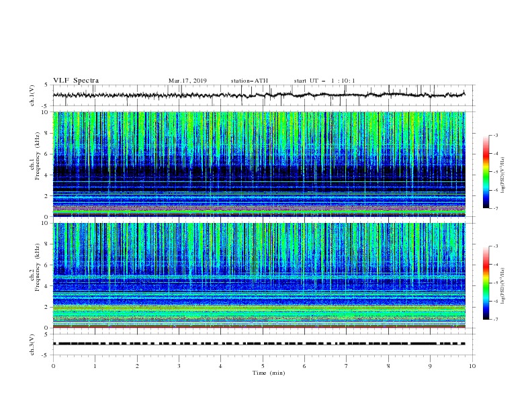
Task: Click the "-3" tick on ch.2 colorbar
Action: pyautogui.click(x=496, y=246)
